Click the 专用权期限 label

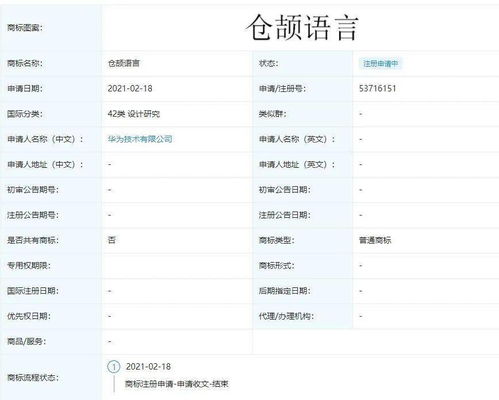(x=29, y=266)
